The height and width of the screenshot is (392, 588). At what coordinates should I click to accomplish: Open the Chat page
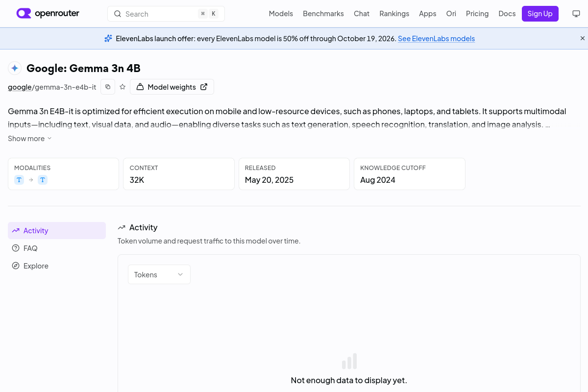[362, 14]
